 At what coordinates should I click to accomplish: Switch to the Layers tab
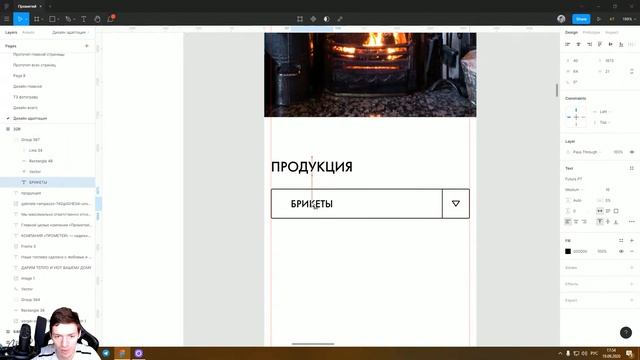click(11, 32)
